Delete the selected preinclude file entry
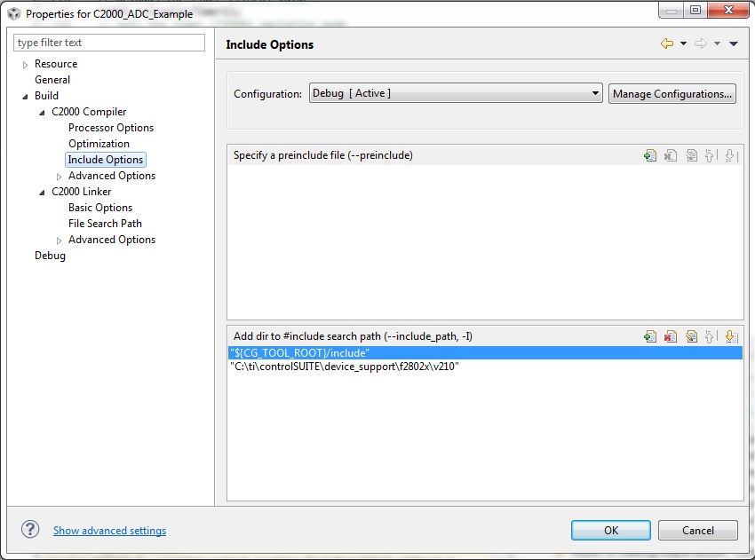 pyautogui.click(x=669, y=156)
